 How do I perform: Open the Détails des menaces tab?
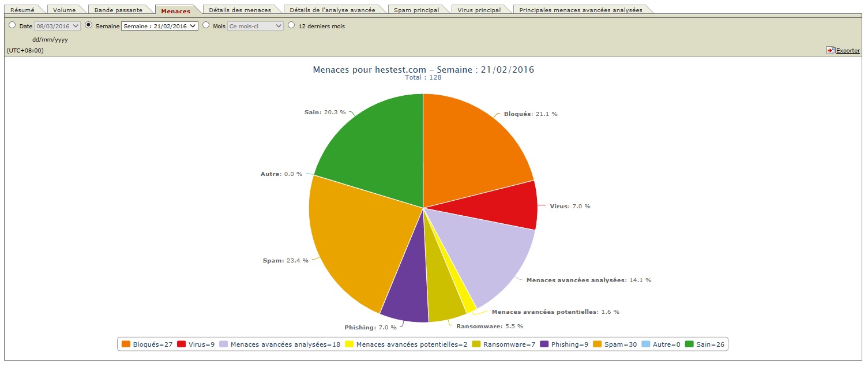[x=240, y=10]
